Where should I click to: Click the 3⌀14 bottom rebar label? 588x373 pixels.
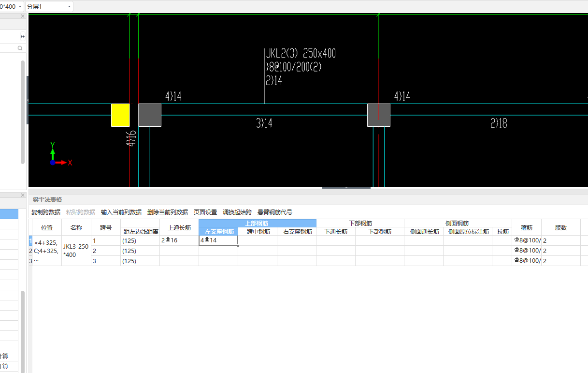pos(264,123)
